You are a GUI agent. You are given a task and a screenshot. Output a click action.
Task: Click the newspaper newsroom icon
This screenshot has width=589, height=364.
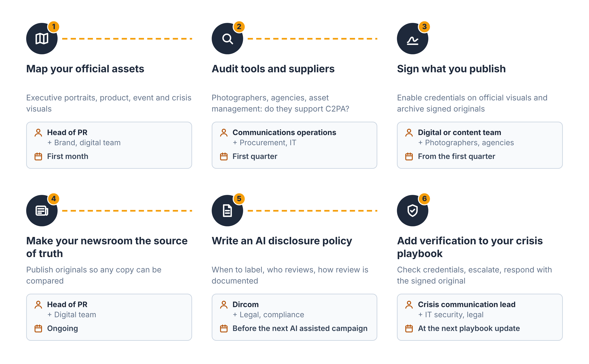[x=42, y=210]
